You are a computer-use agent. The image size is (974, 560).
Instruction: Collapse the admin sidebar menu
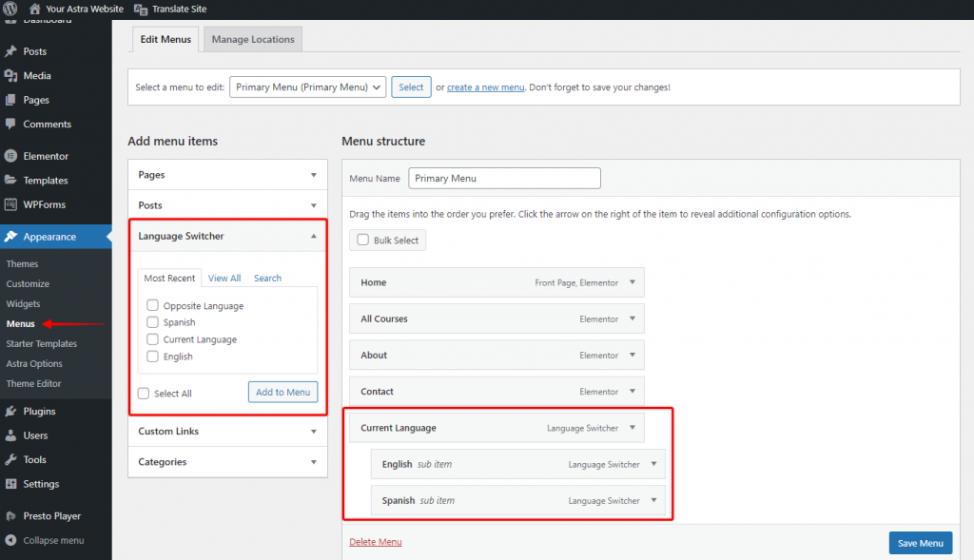(45, 539)
